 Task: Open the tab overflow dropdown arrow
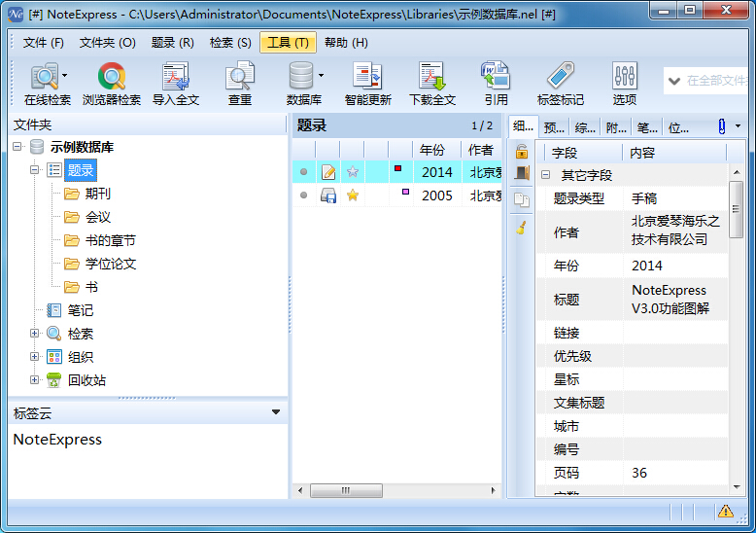coord(738,126)
